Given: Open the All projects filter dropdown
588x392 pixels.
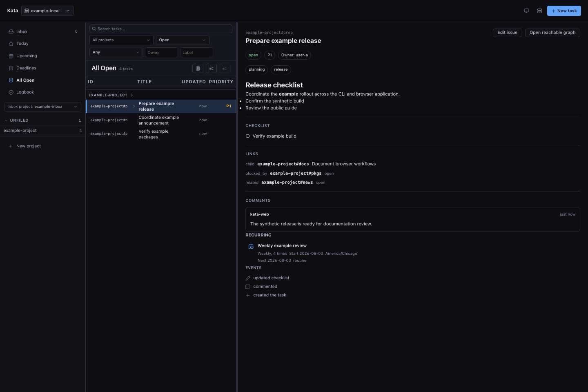Looking at the screenshot, I should coord(121,40).
